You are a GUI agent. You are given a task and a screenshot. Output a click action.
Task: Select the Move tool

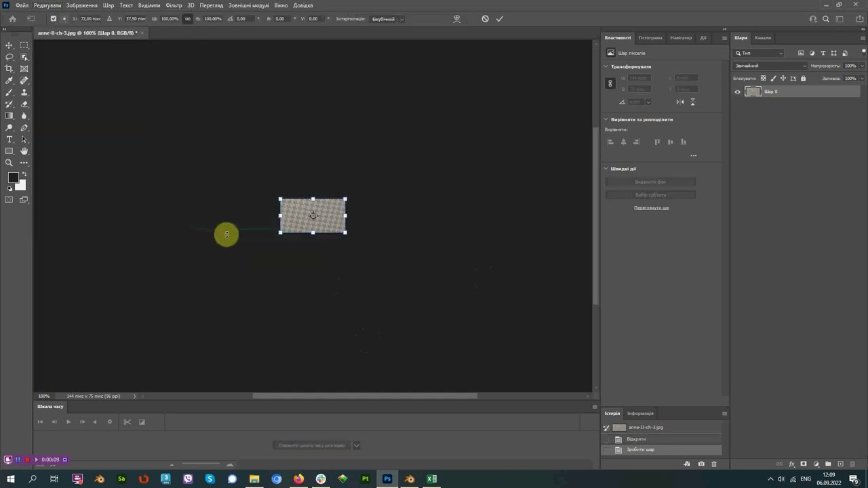(x=9, y=45)
